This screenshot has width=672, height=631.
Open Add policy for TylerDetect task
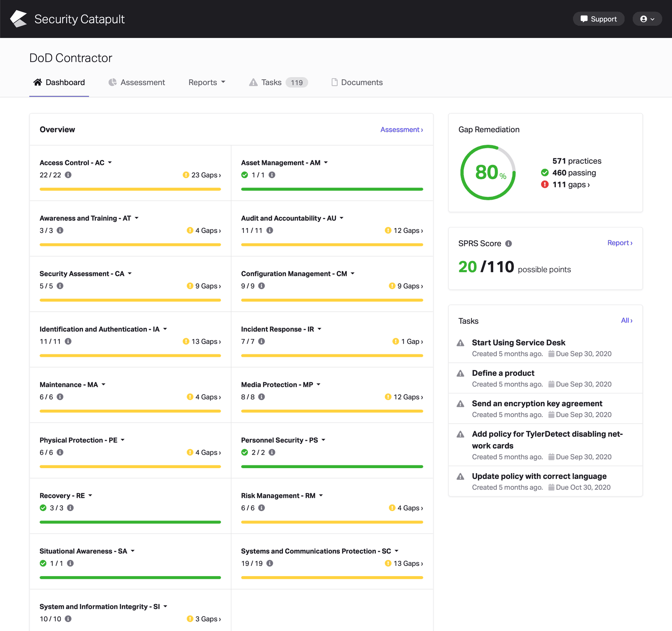tap(547, 440)
